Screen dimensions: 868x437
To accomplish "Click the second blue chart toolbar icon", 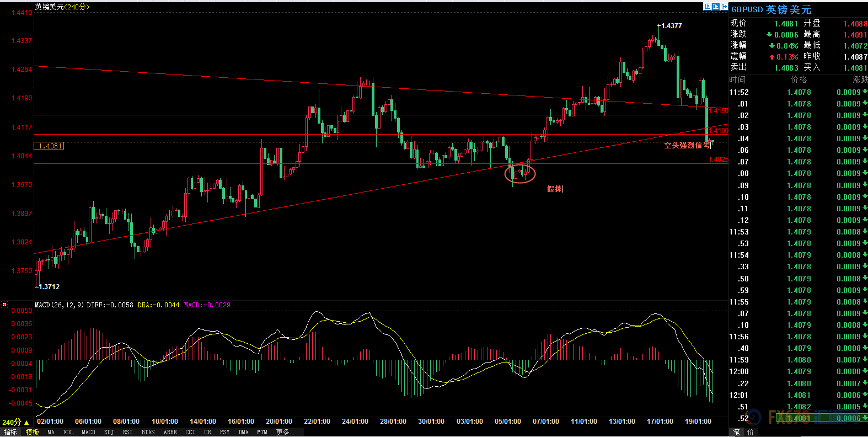I will click(x=716, y=7).
